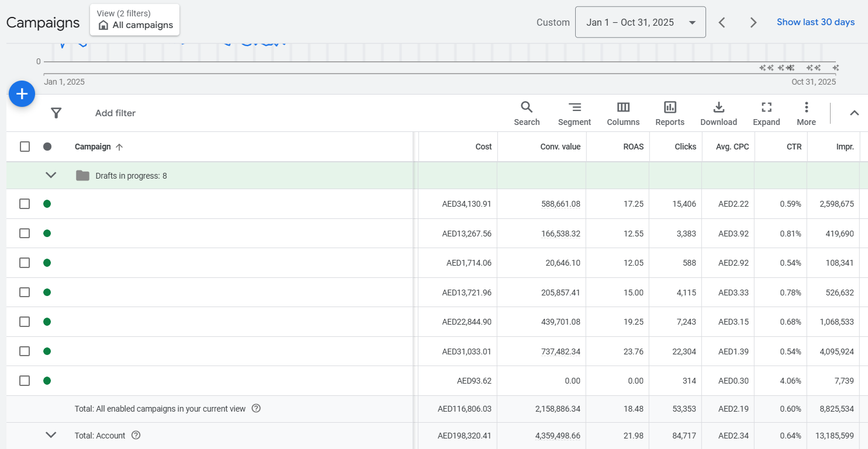Open the Columns editor
Screen dimensions: 868x449
pyautogui.click(x=623, y=113)
